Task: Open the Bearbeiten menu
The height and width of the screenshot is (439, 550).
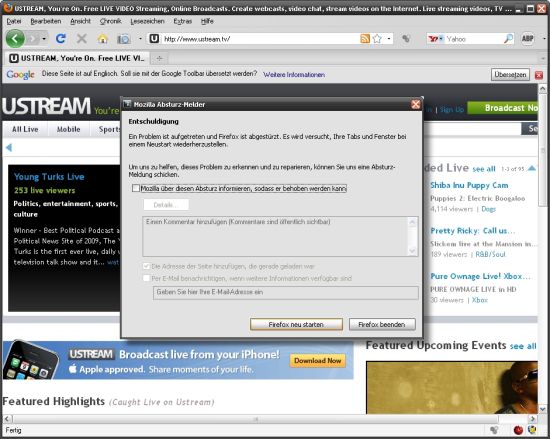Action: [46, 21]
